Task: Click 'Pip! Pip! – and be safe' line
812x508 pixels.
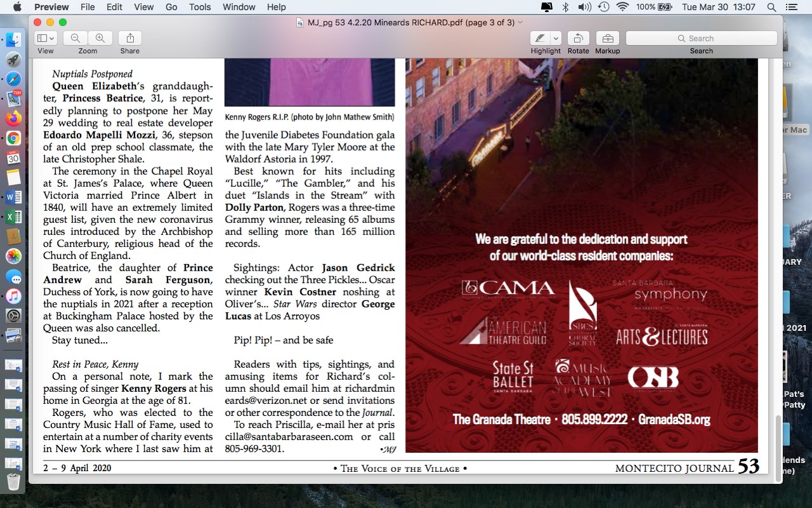Action: [284, 340]
